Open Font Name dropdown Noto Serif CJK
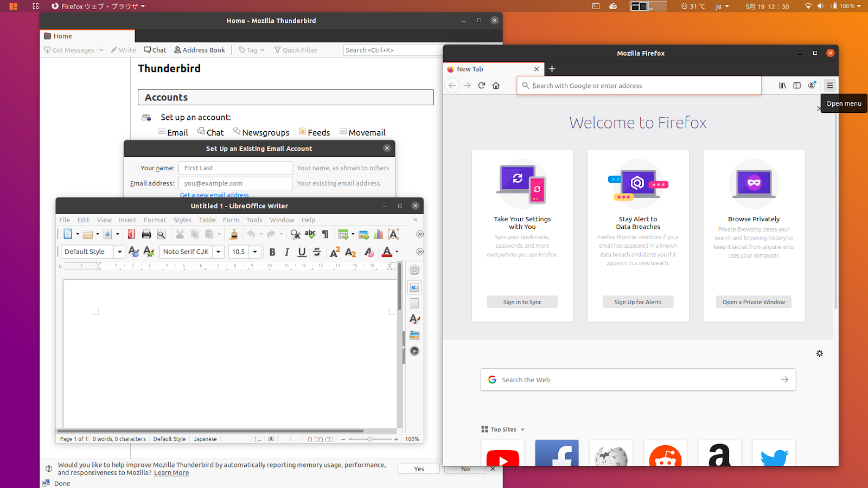 pyautogui.click(x=219, y=252)
